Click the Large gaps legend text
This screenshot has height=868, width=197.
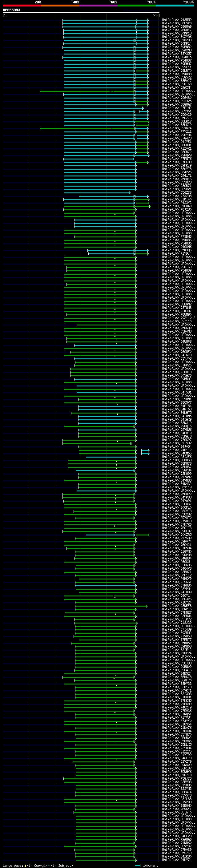[x=13, y=865]
